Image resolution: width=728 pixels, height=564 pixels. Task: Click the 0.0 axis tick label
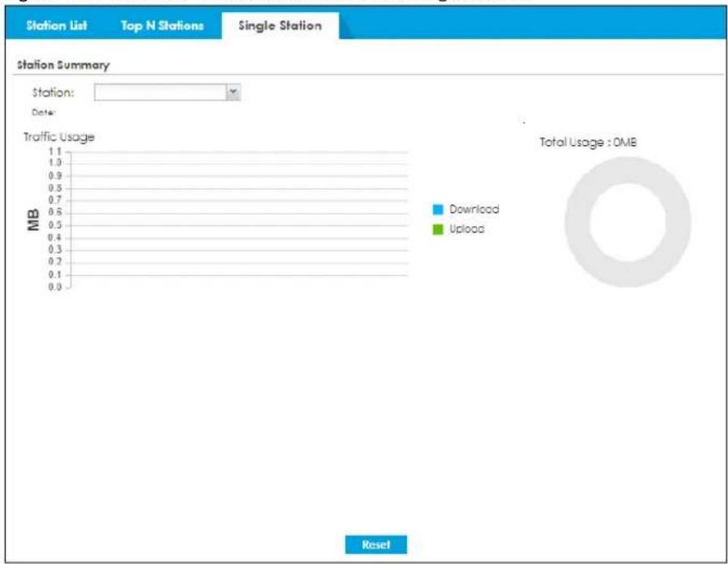(55, 287)
